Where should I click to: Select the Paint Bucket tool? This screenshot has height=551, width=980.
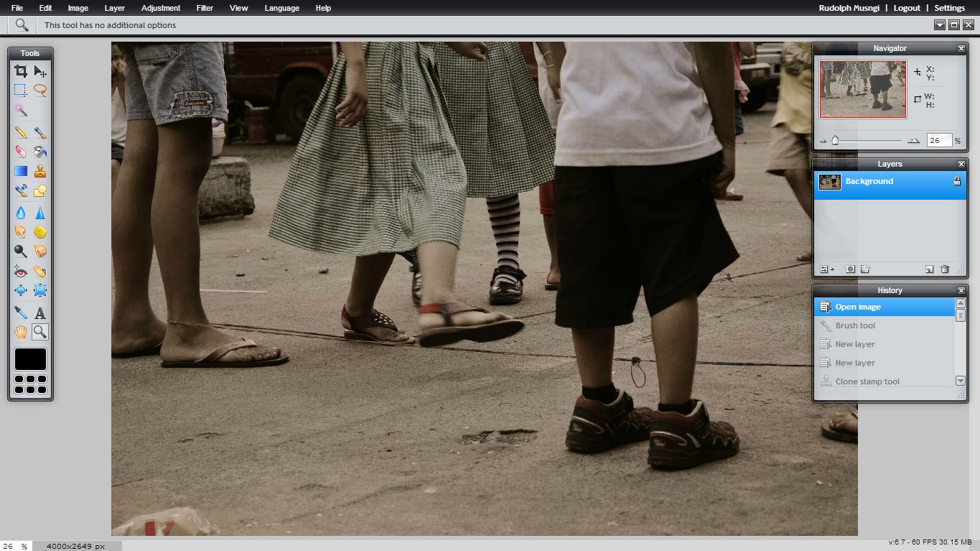[x=40, y=152]
